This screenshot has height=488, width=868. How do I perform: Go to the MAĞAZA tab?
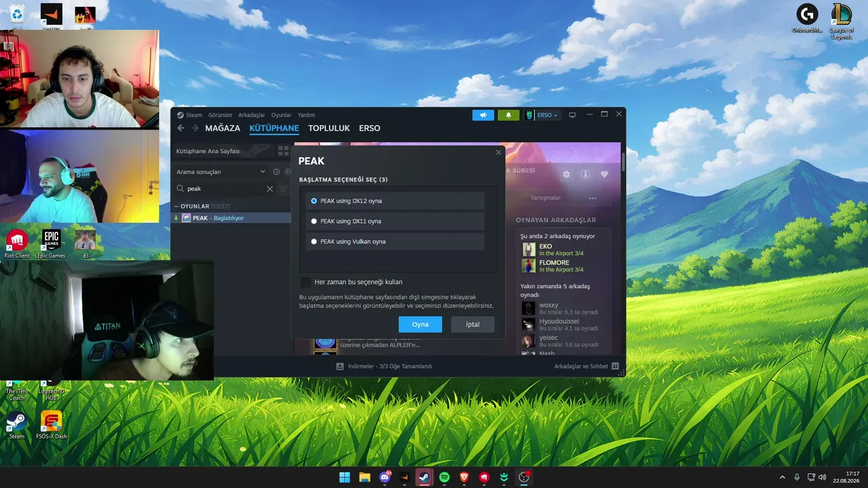pyautogui.click(x=222, y=128)
